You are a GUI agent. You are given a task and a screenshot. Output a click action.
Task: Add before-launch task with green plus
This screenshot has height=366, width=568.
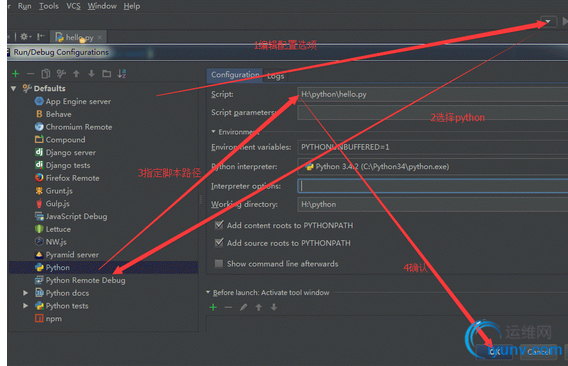pos(213,307)
